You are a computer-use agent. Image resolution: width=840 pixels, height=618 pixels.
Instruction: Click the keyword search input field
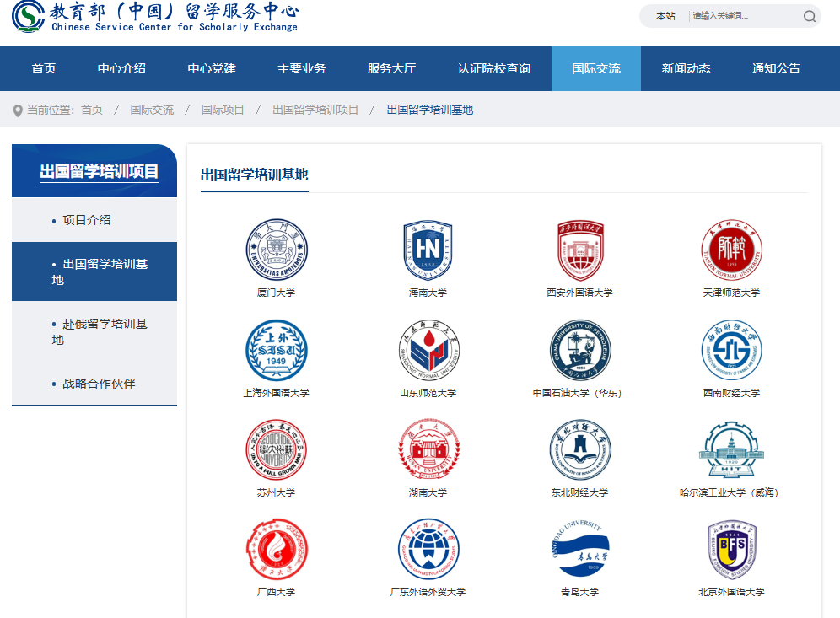click(x=745, y=16)
